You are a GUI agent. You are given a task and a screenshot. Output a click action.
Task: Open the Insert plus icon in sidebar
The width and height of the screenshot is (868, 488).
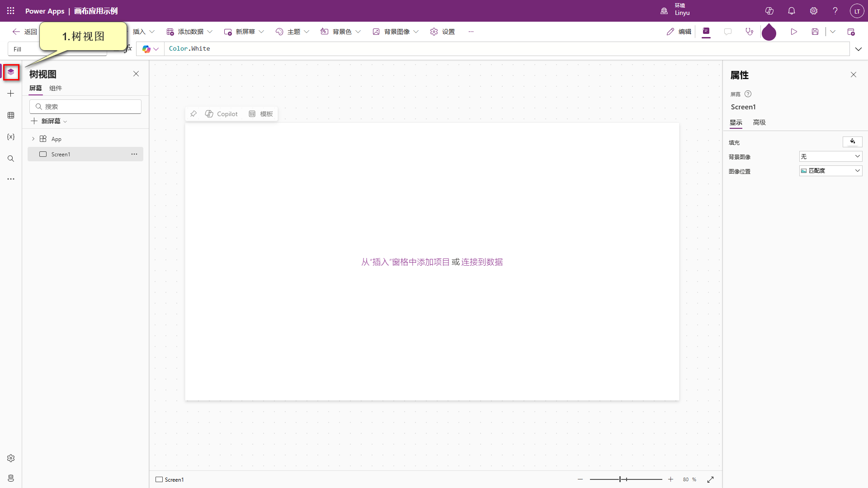(11, 94)
